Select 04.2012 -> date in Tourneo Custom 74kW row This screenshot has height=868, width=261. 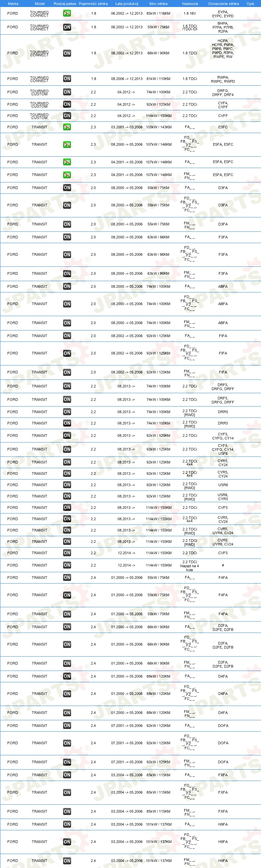pos(126,92)
